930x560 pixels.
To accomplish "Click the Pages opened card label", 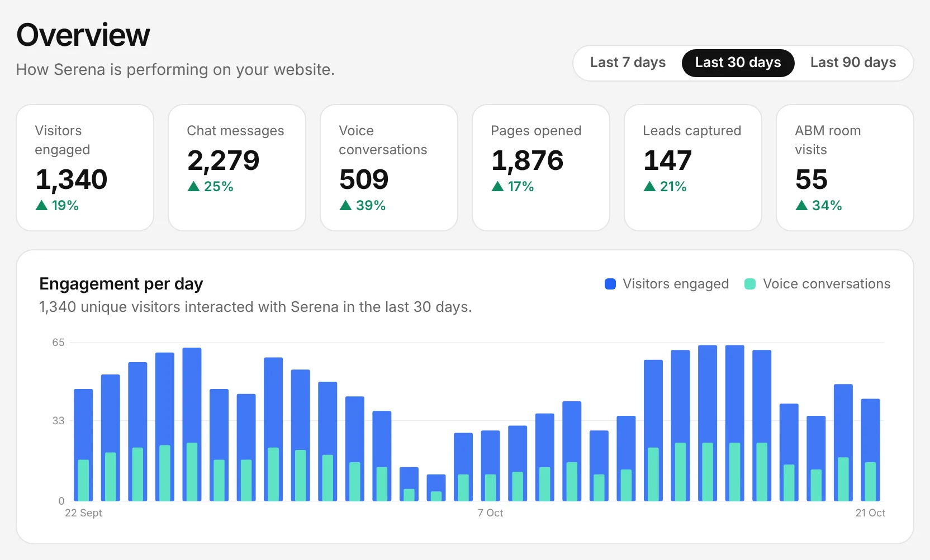I will (536, 131).
